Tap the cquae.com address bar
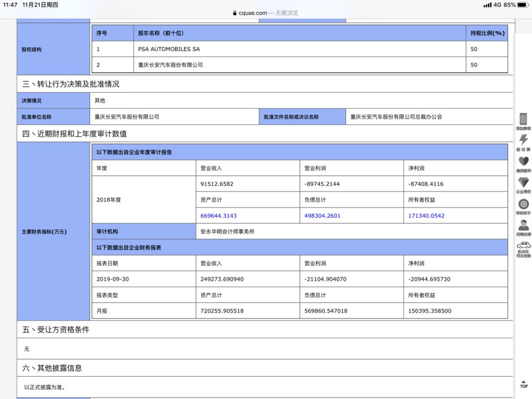 [x=266, y=13]
